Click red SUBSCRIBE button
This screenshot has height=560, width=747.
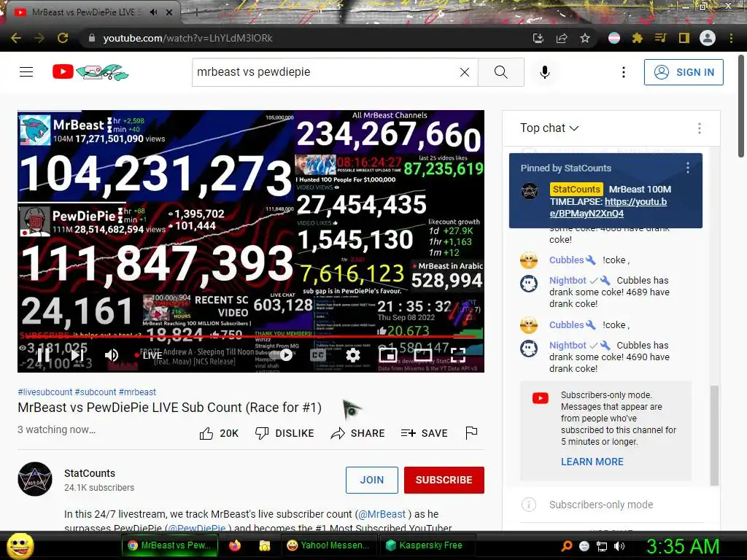pyautogui.click(x=444, y=480)
